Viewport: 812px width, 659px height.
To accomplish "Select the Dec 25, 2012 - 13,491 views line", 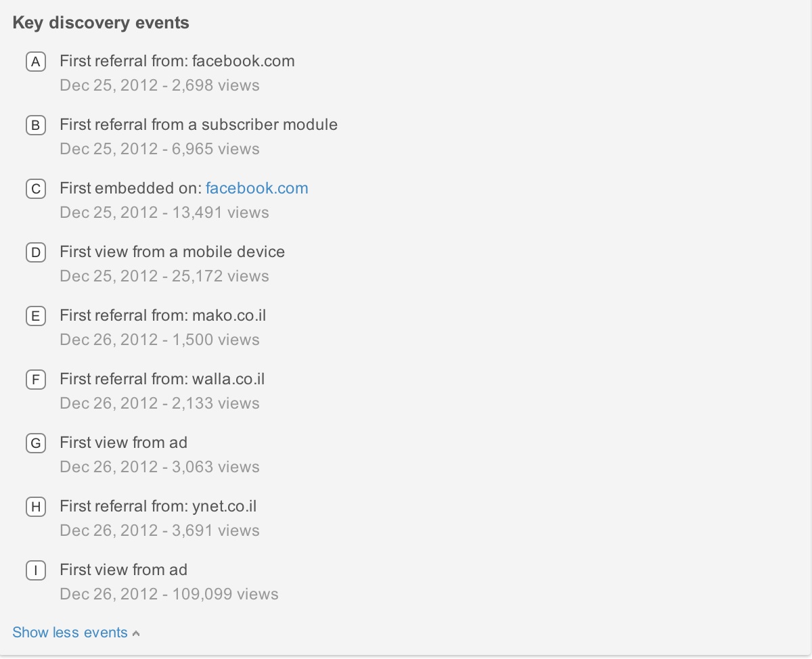I will tap(164, 212).
